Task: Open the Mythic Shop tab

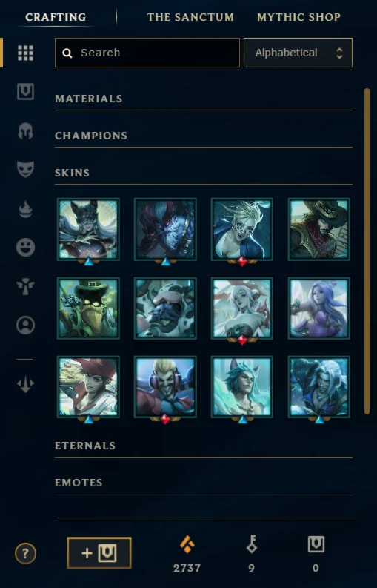Action: tap(298, 17)
